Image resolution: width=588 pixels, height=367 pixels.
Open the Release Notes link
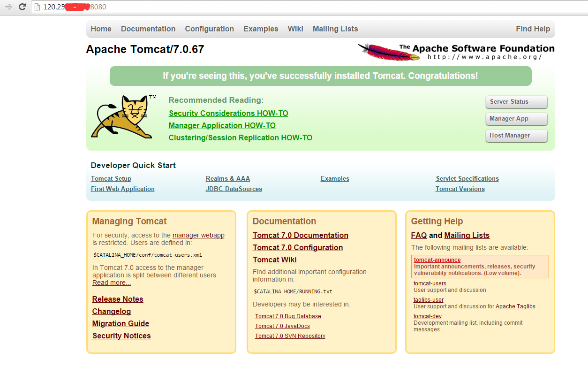tap(118, 299)
